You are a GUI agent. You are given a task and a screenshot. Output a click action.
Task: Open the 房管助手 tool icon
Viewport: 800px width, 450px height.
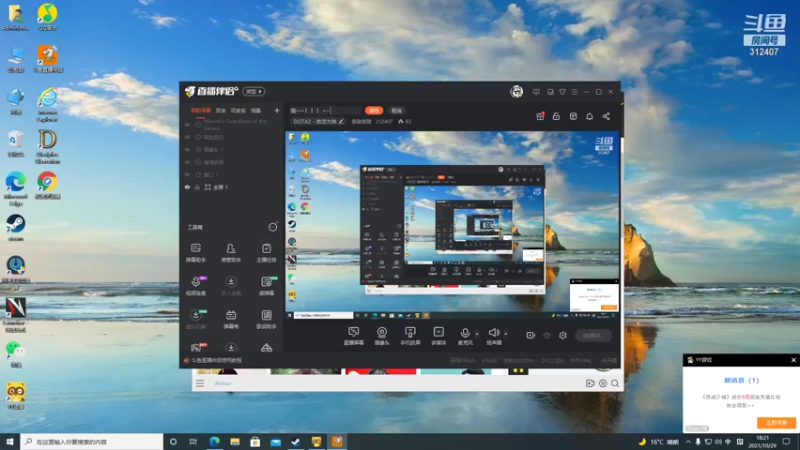[x=231, y=252]
